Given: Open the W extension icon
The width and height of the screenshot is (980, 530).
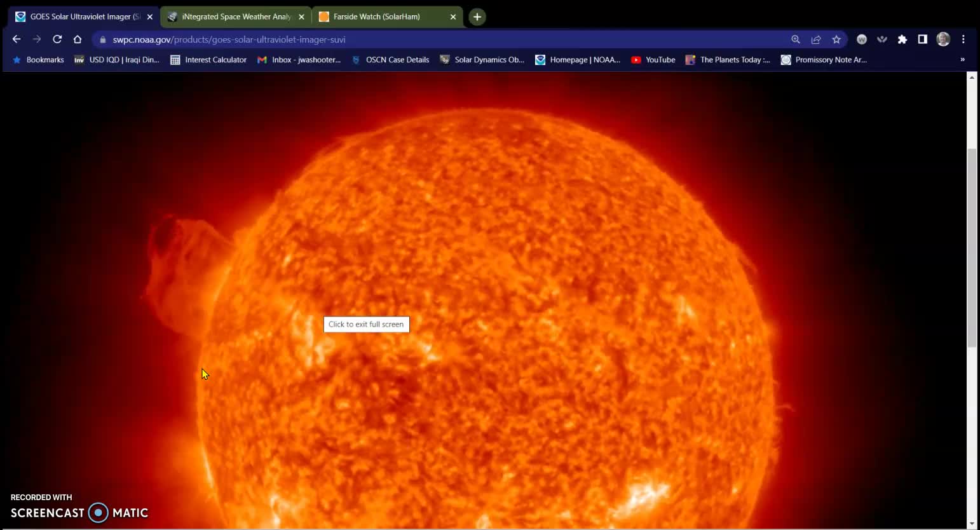Looking at the screenshot, I should (862, 39).
